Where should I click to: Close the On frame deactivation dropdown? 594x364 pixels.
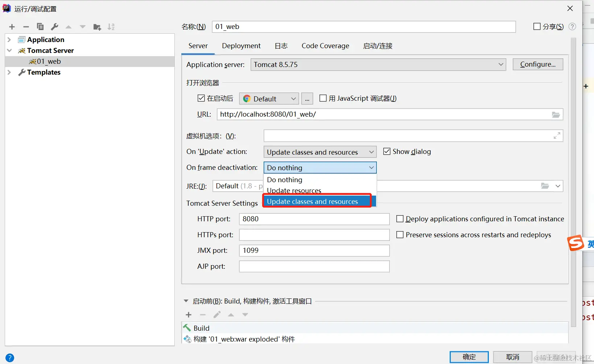320,168
